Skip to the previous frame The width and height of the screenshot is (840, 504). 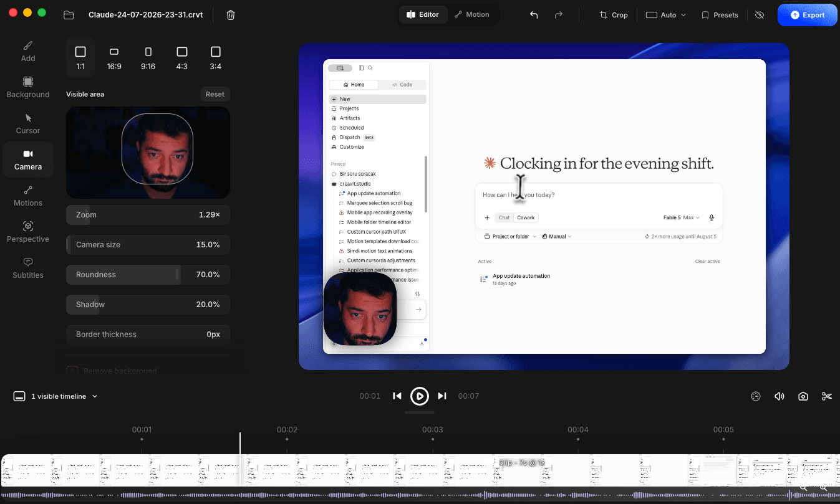(397, 396)
